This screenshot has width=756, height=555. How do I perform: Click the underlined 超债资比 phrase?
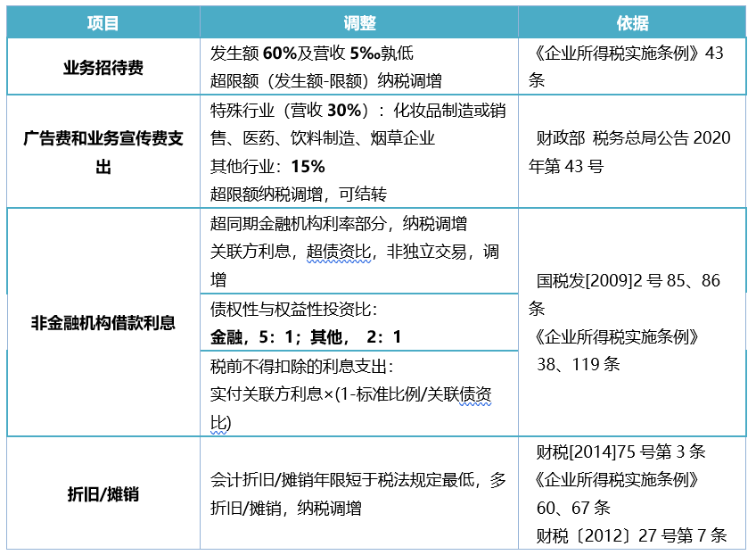[x=339, y=252]
